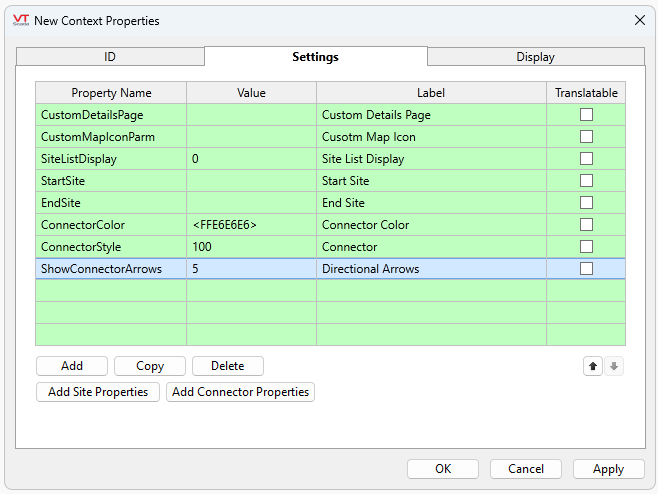Screen dimensions: 658x494
Task: Click the Directional Arrows label cell
Action: click(431, 269)
